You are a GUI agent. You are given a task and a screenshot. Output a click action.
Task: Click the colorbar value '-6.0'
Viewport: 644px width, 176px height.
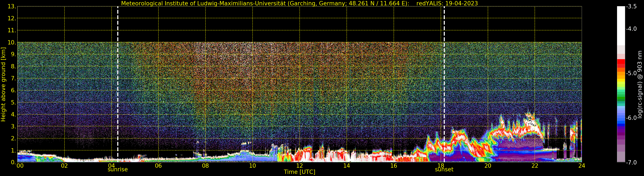click(x=631, y=118)
